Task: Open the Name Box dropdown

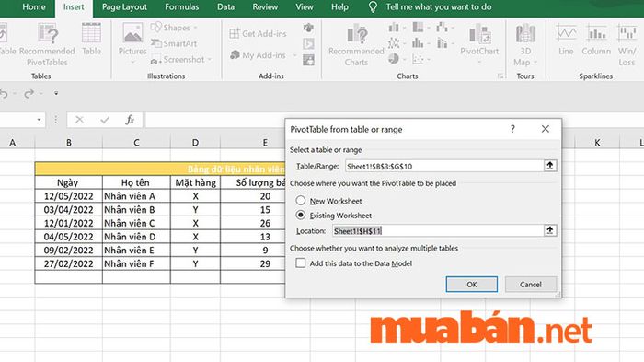Action: [39, 120]
